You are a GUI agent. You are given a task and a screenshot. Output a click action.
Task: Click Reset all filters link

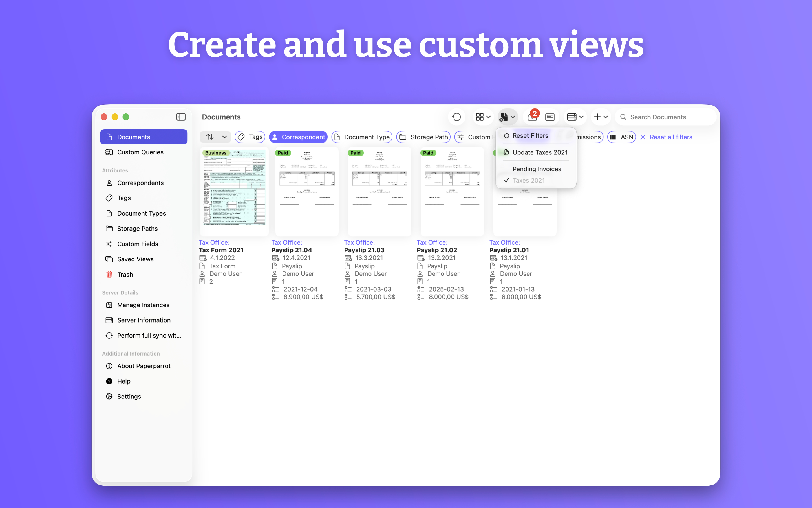point(666,137)
